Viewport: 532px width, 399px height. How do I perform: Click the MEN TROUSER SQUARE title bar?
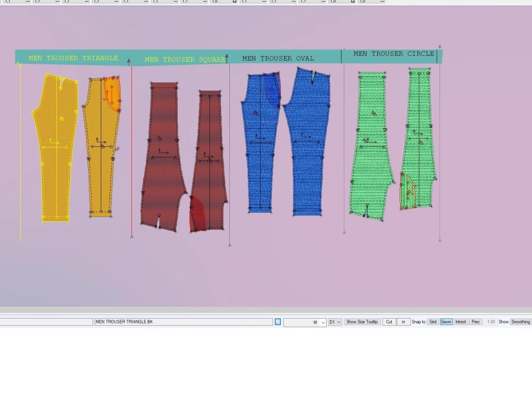(x=185, y=60)
